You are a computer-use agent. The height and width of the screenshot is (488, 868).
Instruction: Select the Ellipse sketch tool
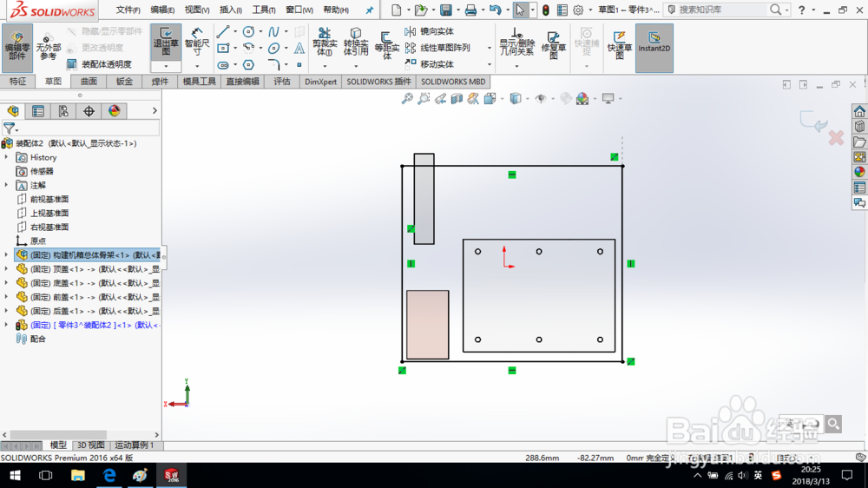273,49
